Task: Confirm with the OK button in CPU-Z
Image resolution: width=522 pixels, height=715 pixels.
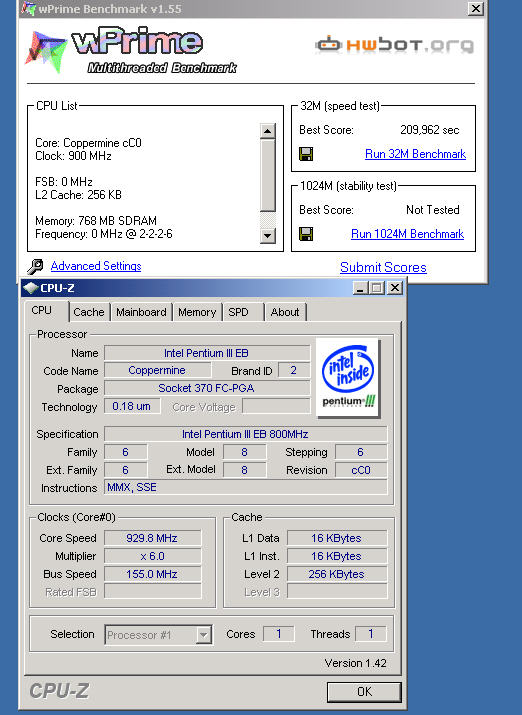Action: [364, 692]
